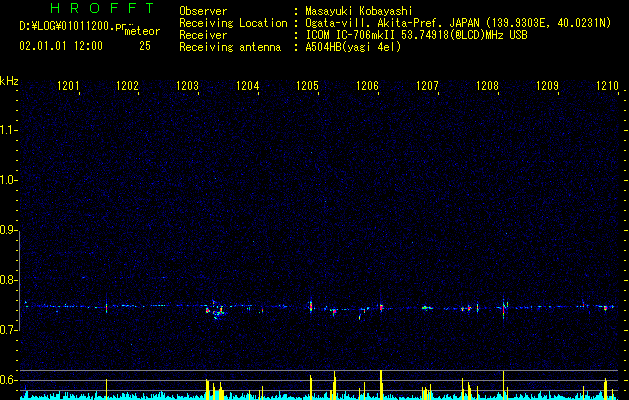Viewport: 629px width, 400px height.
Task: Click the 1209 time marker
Action: pos(547,85)
